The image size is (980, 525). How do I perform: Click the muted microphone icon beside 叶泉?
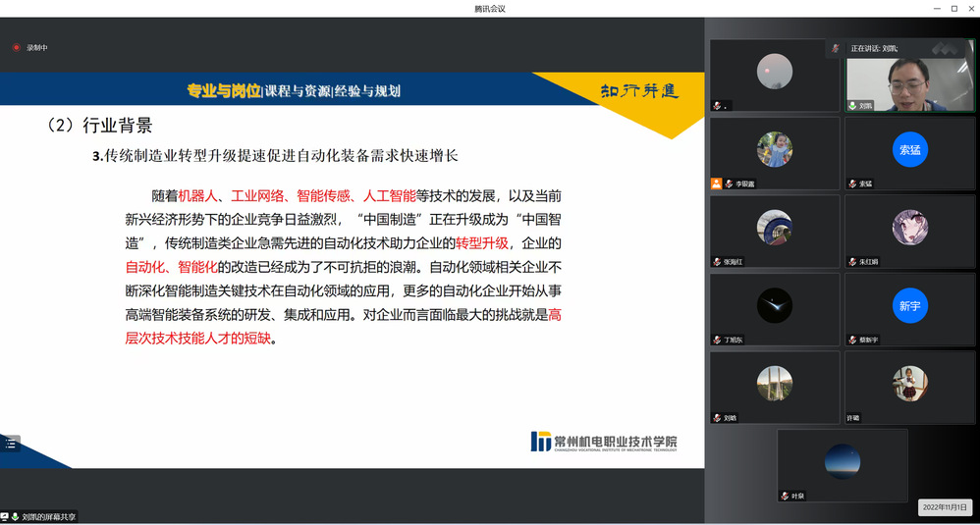pos(785,496)
